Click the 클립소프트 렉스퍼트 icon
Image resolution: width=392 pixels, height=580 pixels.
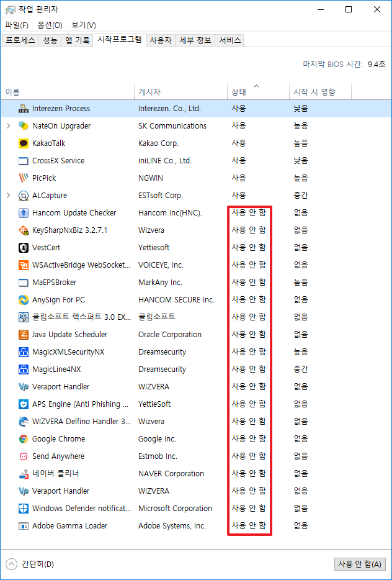pyautogui.click(x=24, y=317)
